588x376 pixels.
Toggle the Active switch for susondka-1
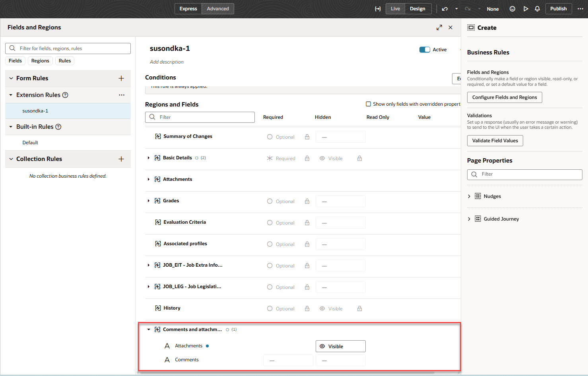(425, 50)
